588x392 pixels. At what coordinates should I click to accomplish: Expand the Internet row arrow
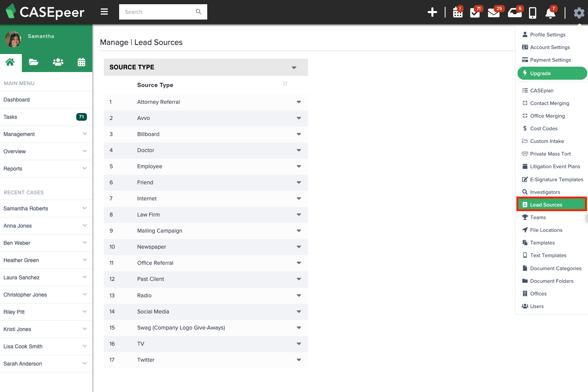click(x=299, y=198)
